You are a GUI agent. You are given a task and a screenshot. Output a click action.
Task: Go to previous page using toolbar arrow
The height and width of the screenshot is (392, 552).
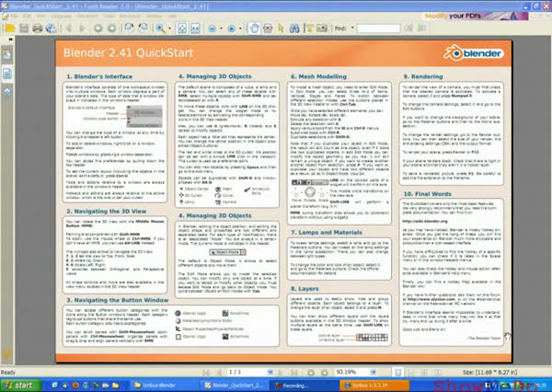[69, 29]
